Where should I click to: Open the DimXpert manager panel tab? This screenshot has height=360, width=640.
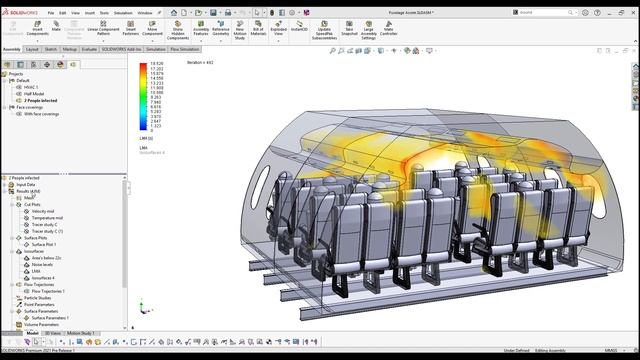coord(47,64)
